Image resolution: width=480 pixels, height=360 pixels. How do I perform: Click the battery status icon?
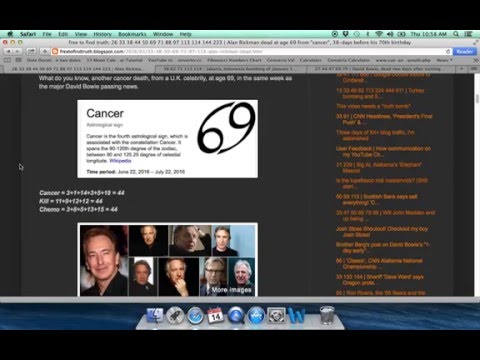tap(401, 34)
